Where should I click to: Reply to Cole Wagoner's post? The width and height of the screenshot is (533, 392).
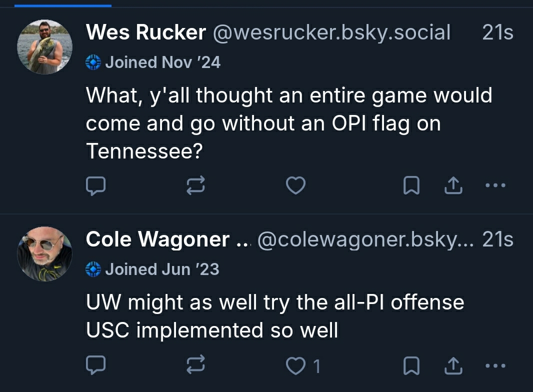point(95,366)
